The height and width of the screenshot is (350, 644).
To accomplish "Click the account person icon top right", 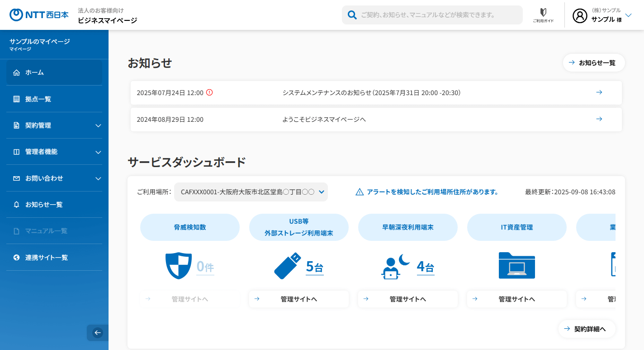I will [x=580, y=16].
